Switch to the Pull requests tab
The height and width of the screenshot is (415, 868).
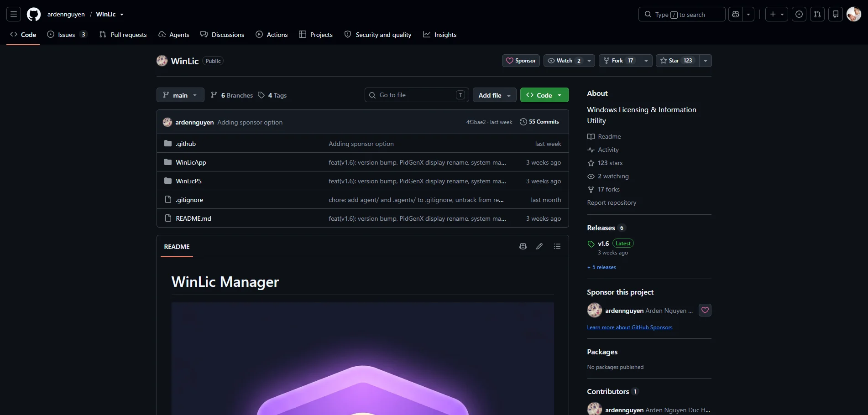click(123, 35)
